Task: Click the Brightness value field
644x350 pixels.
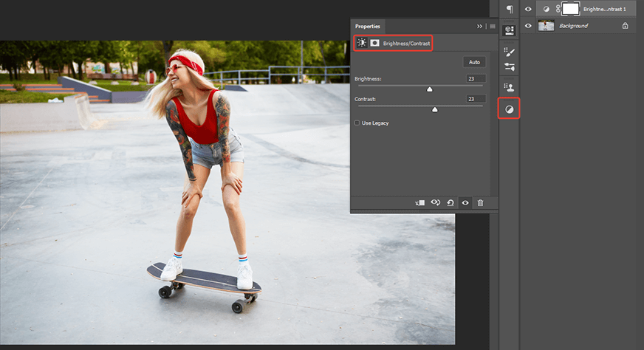Action: tap(476, 78)
